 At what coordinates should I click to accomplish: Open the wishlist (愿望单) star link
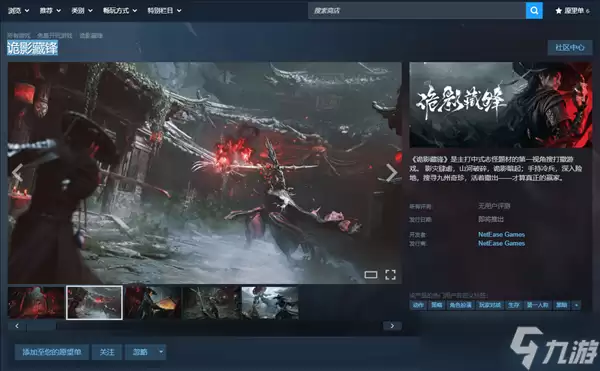(x=572, y=11)
